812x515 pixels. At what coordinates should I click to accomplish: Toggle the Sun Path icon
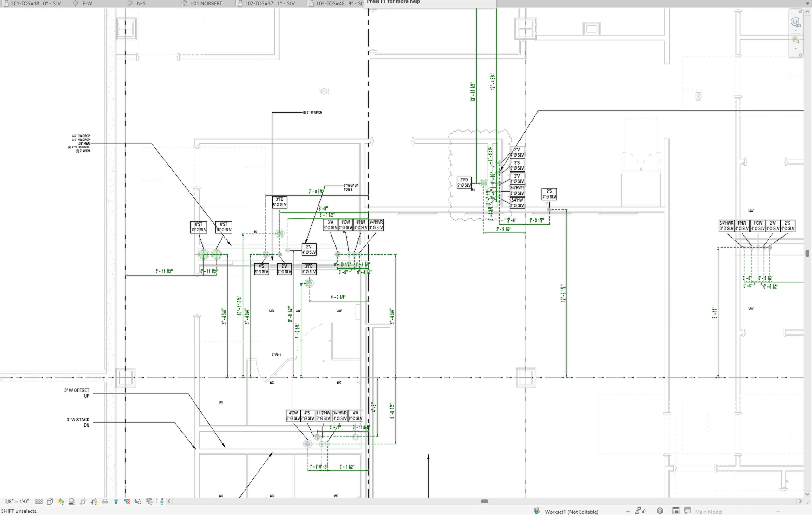[x=61, y=501]
